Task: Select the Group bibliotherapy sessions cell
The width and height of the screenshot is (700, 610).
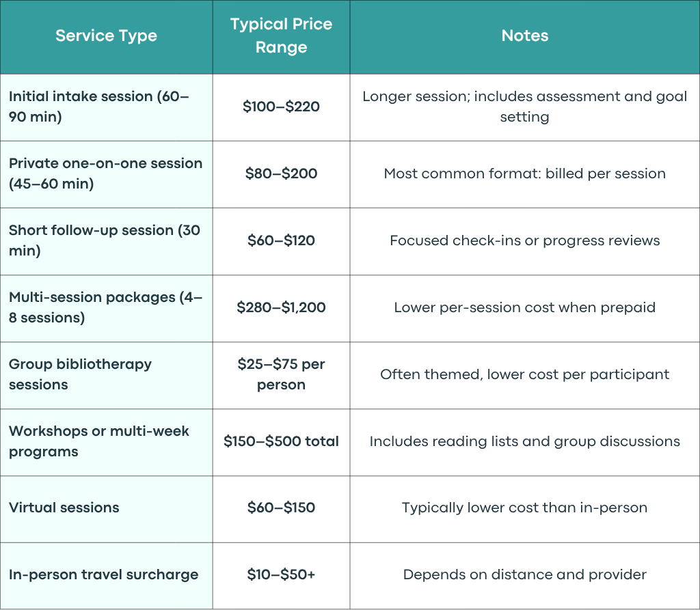Action: 106,375
